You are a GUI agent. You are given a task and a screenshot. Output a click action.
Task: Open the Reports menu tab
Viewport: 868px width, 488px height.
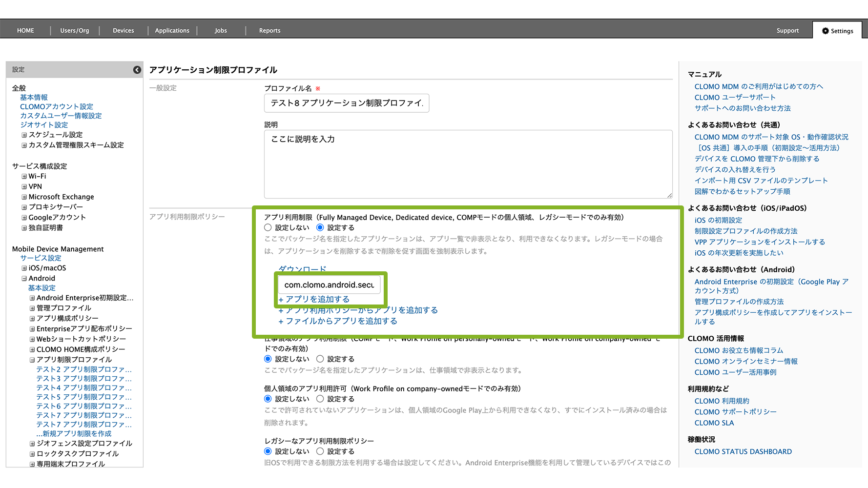coord(269,30)
